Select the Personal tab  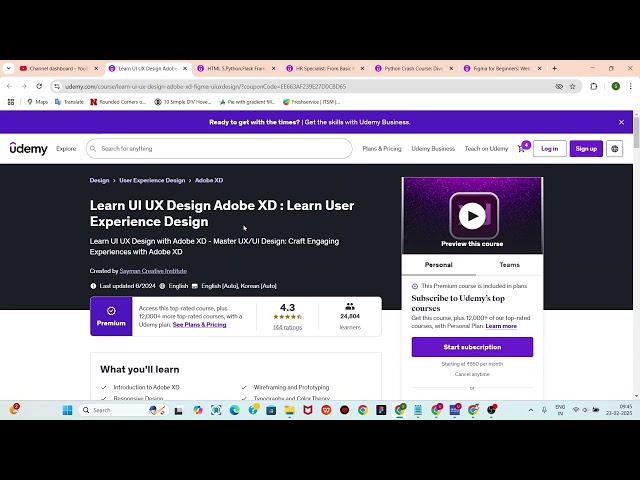click(439, 265)
